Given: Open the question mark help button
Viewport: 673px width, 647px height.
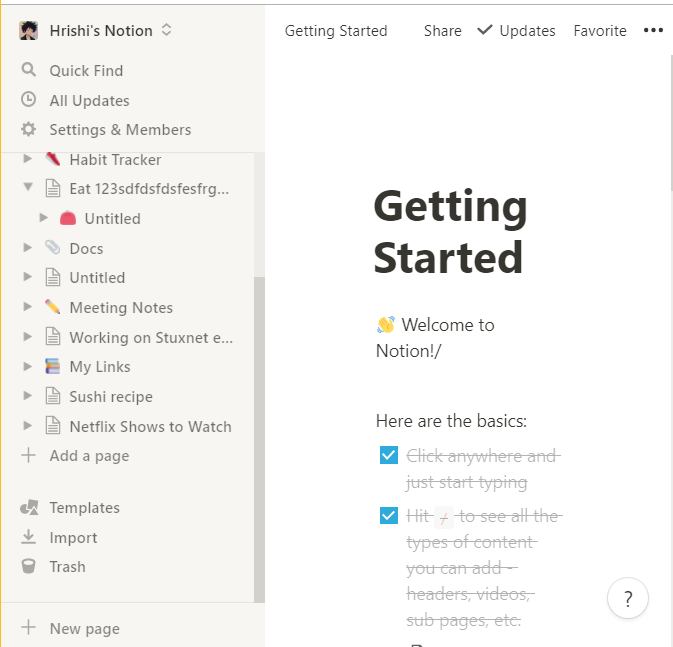Looking at the screenshot, I should pyautogui.click(x=628, y=598).
